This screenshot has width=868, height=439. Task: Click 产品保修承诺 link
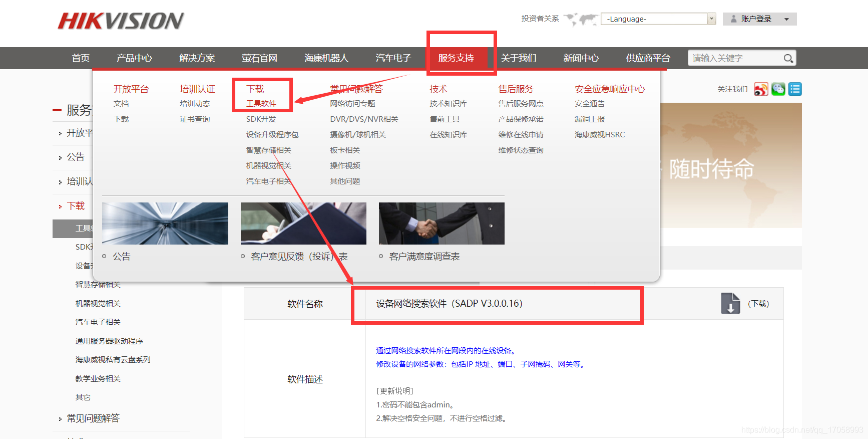pos(521,119)
